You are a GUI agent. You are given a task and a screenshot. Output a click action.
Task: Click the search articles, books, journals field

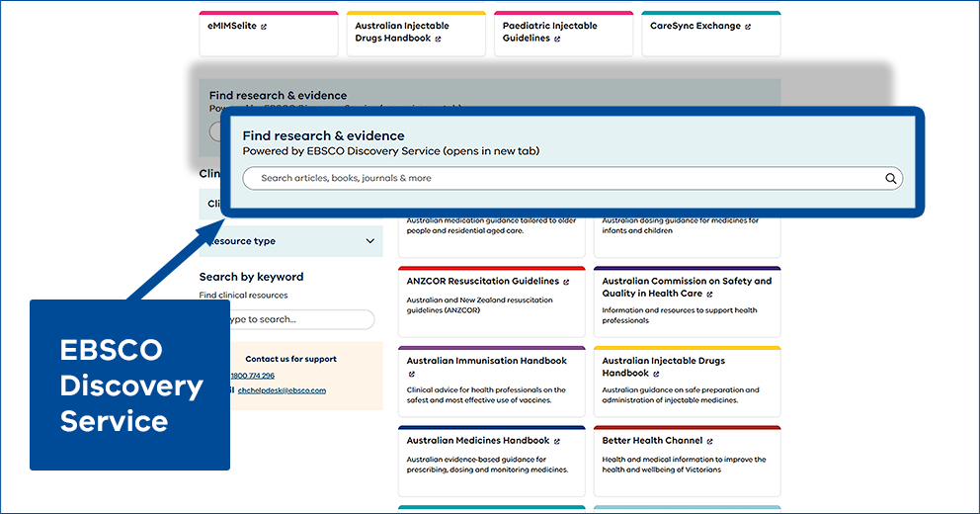pyautogui.click(x=573, y=178)
